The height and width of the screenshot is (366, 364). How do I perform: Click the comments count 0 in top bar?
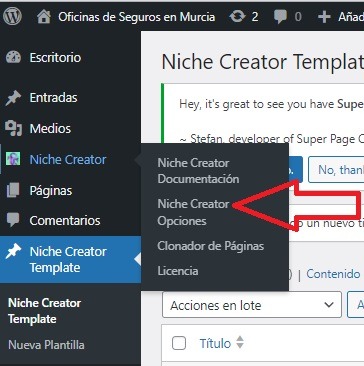pyautogui.click(x=298, y=17)
